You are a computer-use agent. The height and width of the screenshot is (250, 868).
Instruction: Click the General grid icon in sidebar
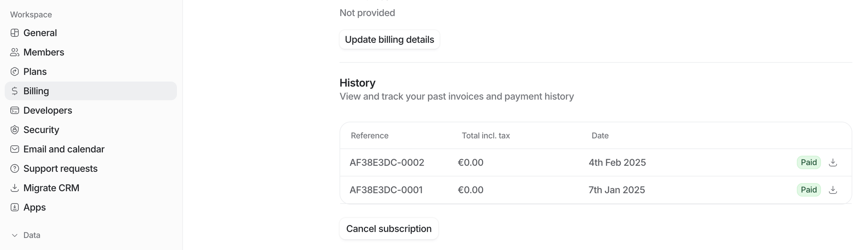point(14,33)
